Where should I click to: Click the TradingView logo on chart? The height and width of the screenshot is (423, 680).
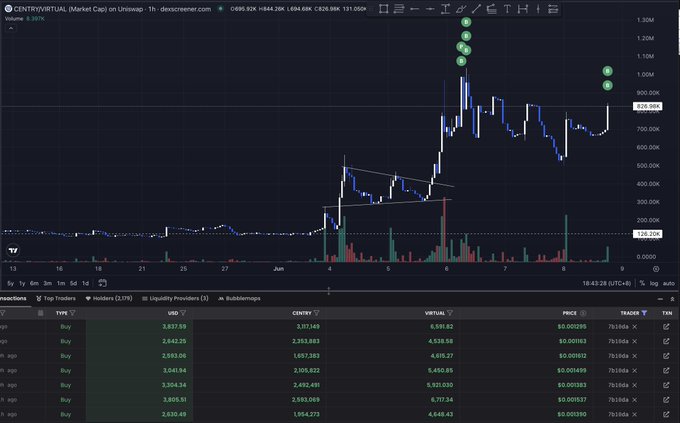(x=13, y=250)
